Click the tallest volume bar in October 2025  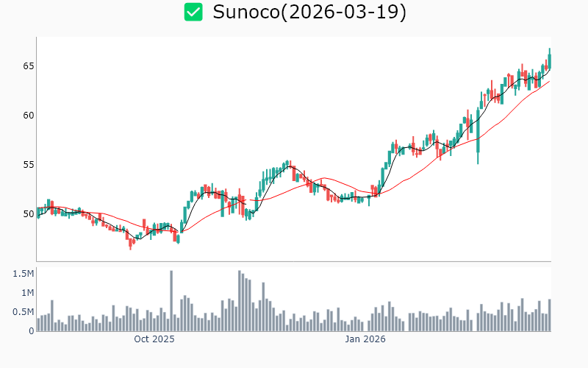pos(171,302)
